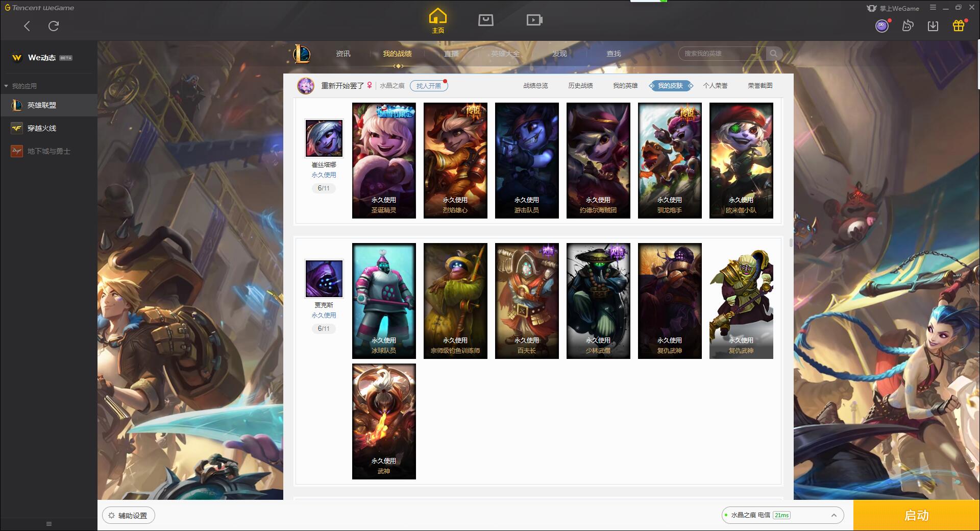Viewport: 980px width, 531px height.
Task: Open the 少林武僧 skin card
Action: [598, 301]
